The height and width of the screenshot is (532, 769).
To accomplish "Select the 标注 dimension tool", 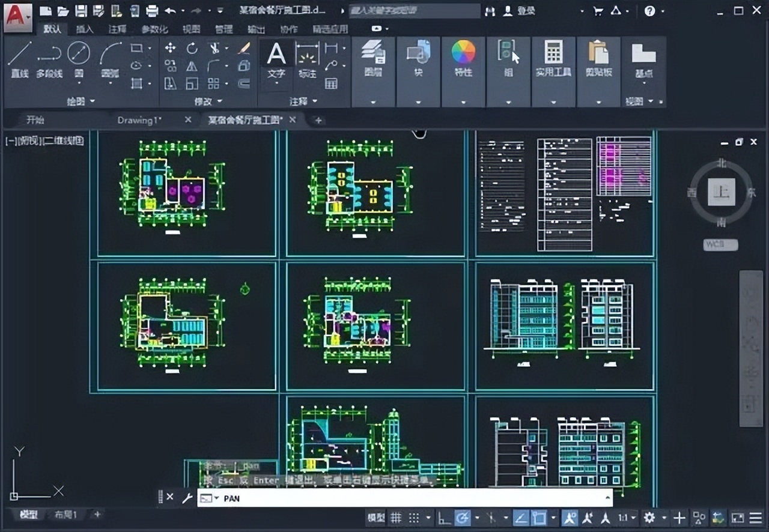I will [306, 57].
